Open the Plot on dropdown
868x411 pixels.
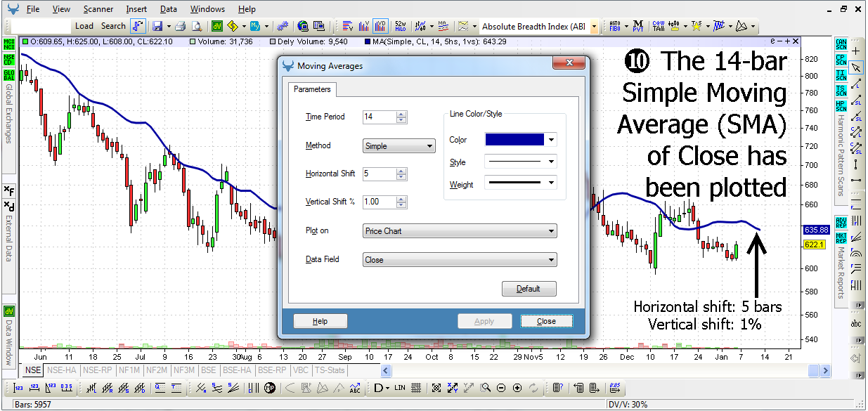(460, 230)
